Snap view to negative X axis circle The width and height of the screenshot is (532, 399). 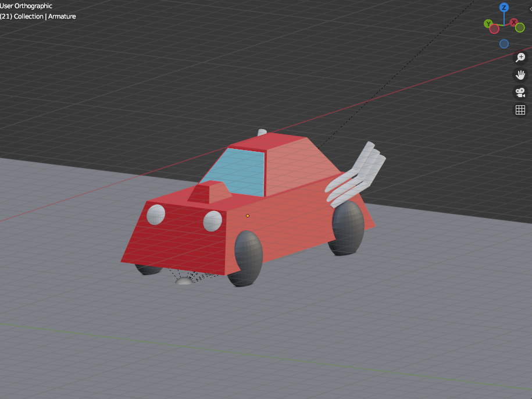click(494, 29)
